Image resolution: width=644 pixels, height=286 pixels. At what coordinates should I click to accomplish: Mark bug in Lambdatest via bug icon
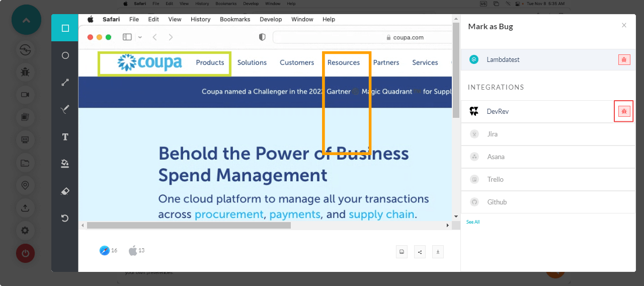pos(624,59)
